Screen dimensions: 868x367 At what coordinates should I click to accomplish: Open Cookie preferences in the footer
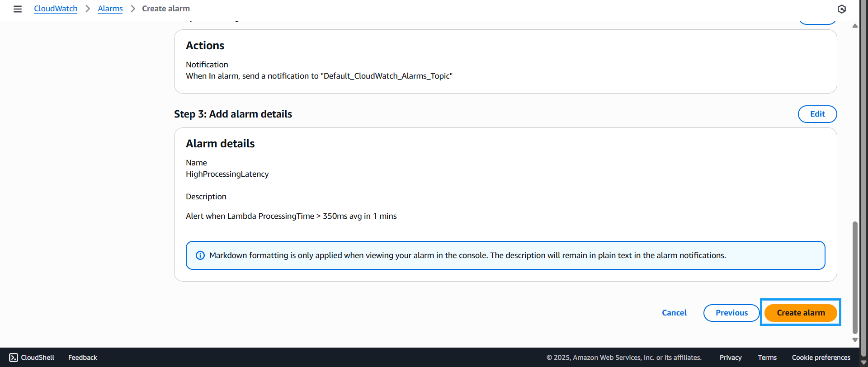[x=821, y=358]
